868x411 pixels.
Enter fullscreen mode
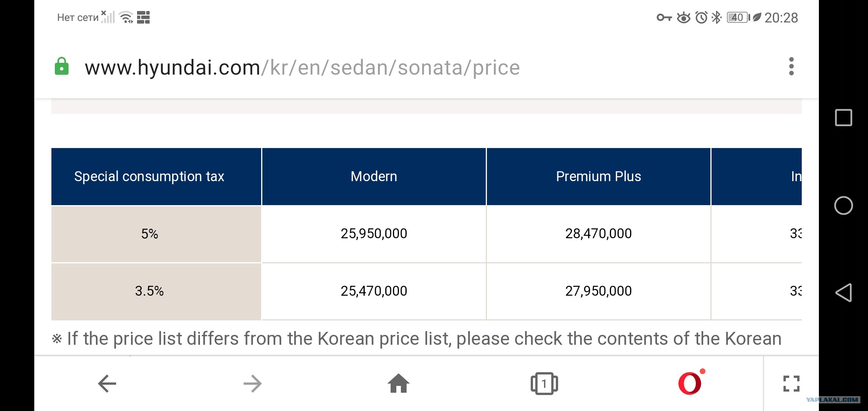pos(791,383)
